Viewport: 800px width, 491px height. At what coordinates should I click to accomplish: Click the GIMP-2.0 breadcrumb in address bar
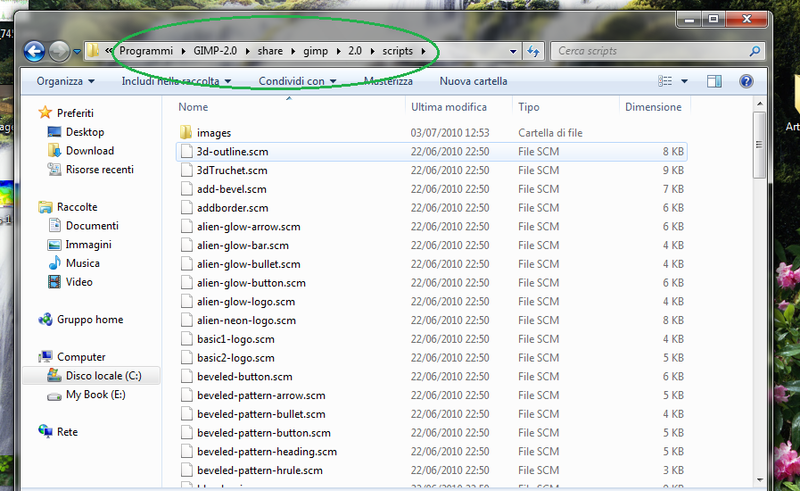point(218,50)
